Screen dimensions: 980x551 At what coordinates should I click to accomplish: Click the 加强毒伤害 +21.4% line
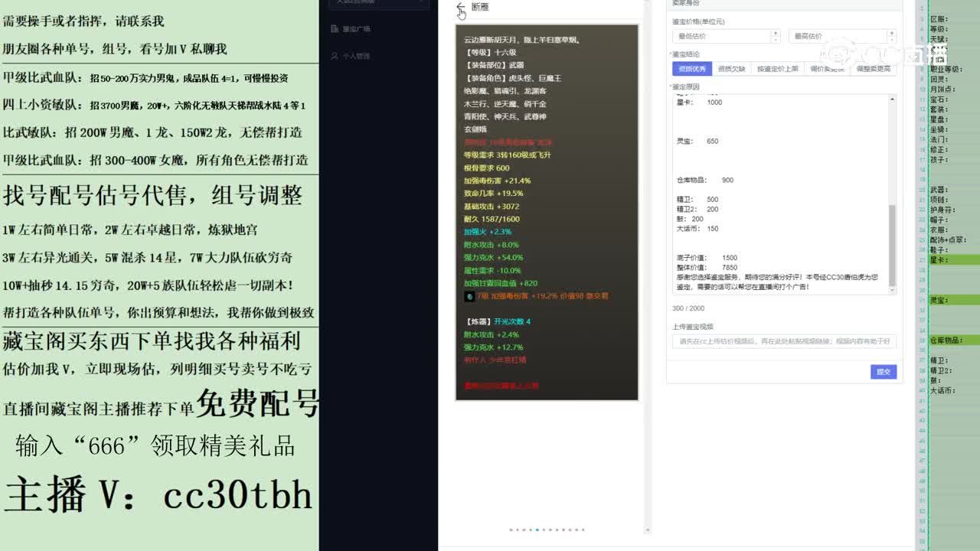pyautogui.click(x=497, y=181)
